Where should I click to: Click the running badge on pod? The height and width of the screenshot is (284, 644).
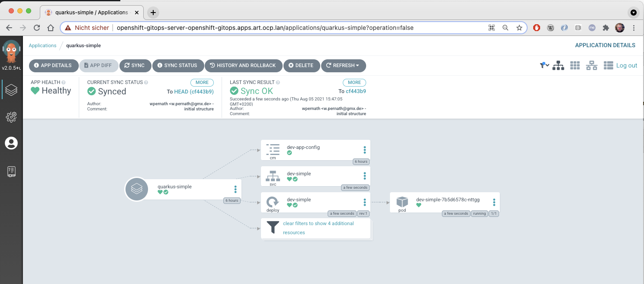pos(479,213)
